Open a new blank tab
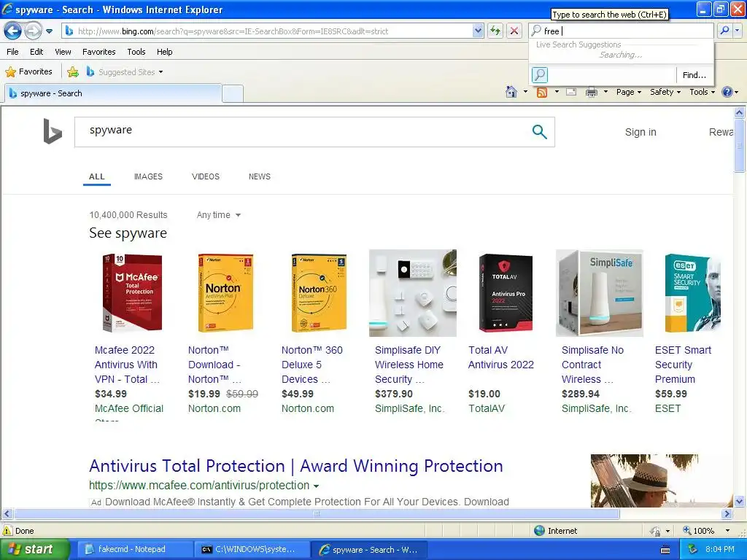 point(233,94)
